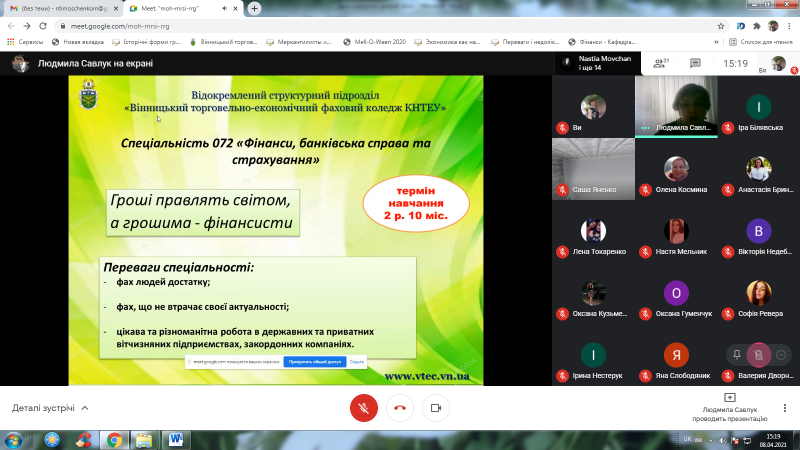The height and width of the screenshot is (450, 800).
Task: Click the blue stop sharing button in the slide
Action: [315, 362]
